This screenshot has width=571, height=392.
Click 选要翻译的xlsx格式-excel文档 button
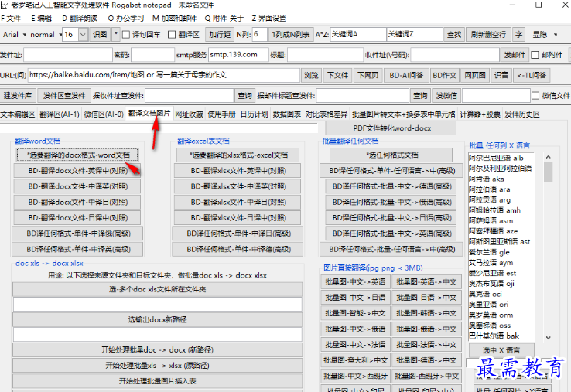point(238,155)
